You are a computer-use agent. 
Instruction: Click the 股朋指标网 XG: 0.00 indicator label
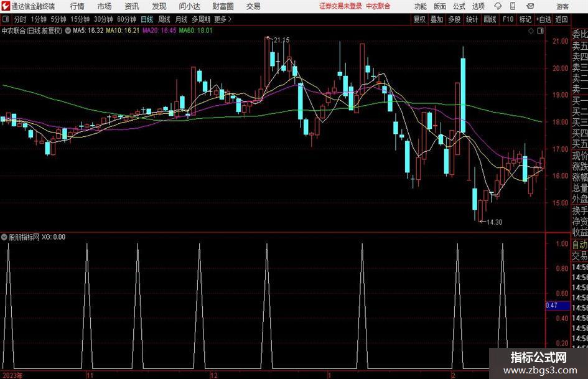click(37, 237)
